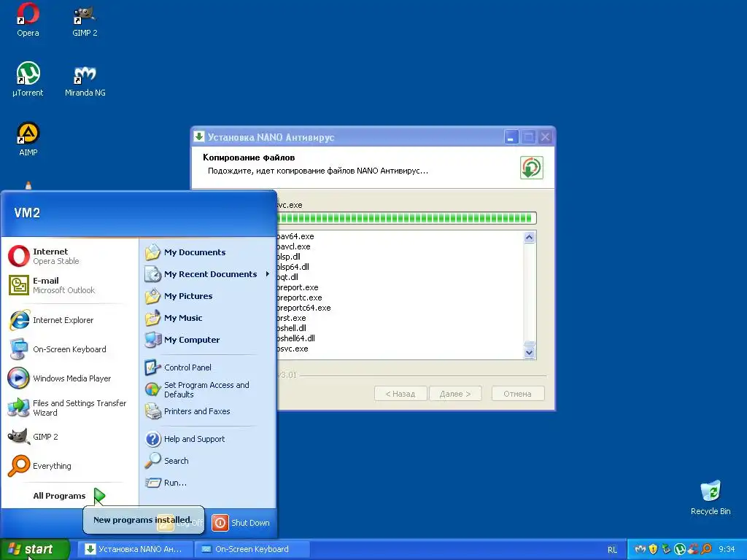747x560 pixels.
Task: Click the VM2 user name header
Action: (27, 212)
